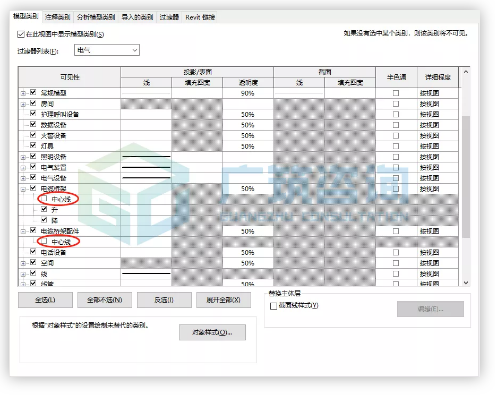The height and width of the screenshot is (395, 495).
Task: Click scrollbar up arrow of category list
Action: tap(466, 72)
